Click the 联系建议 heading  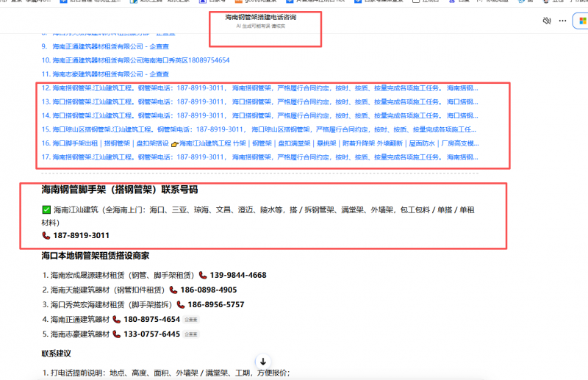(57, 354)
